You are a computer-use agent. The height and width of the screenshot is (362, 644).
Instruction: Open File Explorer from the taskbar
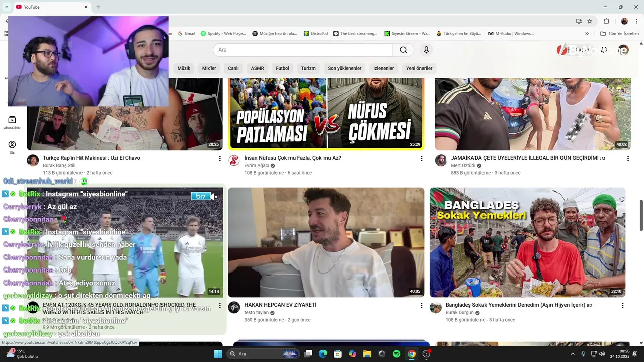367,354
